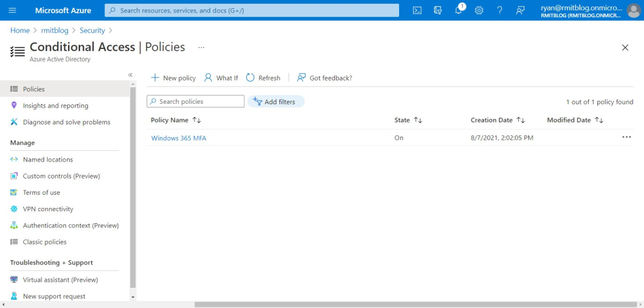Open row options ellipsis for Windows 365 MFA
The height and width of the screenshot is (308, 644).
coord(626,138)
